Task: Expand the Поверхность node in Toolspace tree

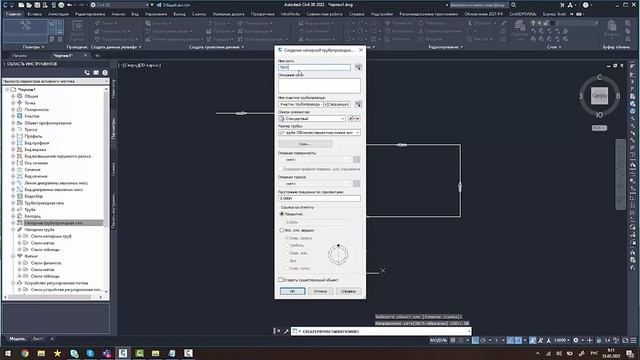Action: 13,109
